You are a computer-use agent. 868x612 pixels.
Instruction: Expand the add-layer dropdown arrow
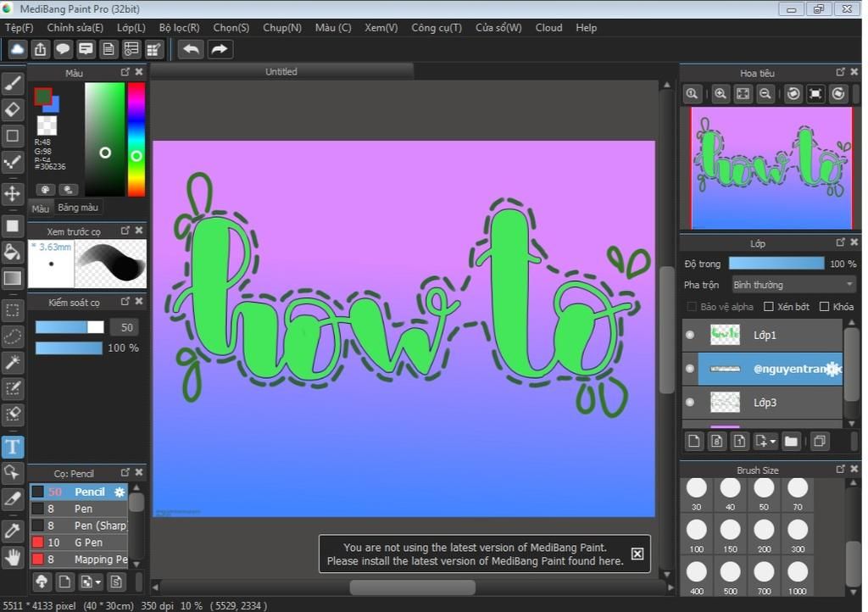(x=773, y=441)
